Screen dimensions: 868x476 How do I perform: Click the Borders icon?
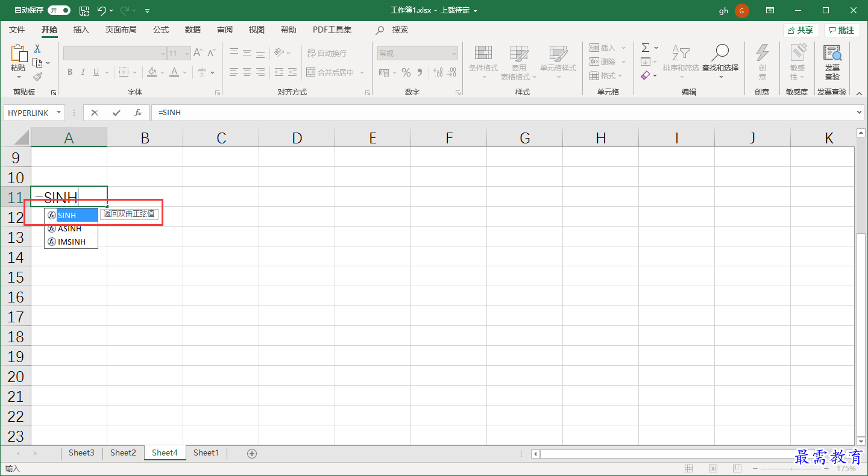pyautogui.click(x=124, y=72)
